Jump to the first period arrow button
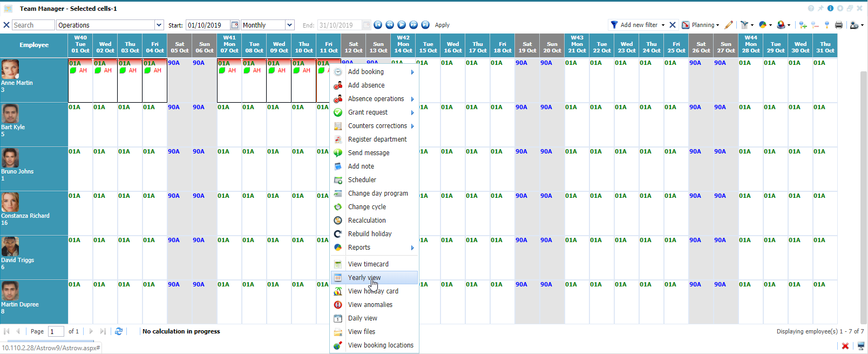The image size is (868, 354). pos(378,25)
